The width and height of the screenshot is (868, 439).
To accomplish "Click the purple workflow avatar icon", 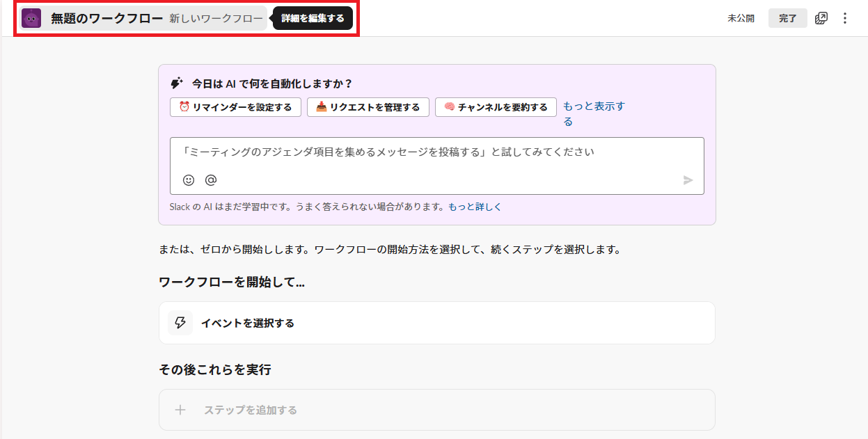I will click(31, 18).
